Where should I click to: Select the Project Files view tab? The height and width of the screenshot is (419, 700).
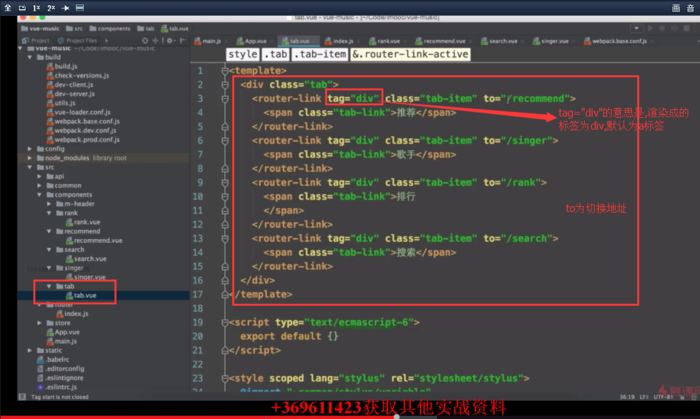click(x=77, y=41)
